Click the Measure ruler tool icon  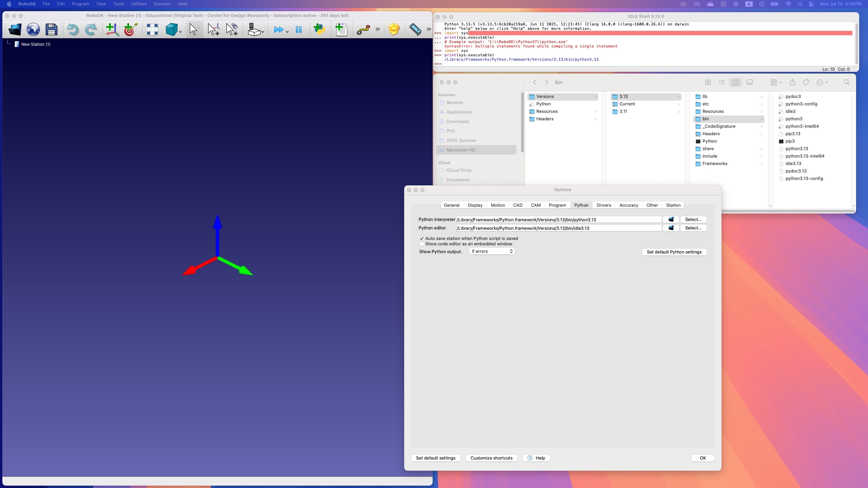coord(415,30)
